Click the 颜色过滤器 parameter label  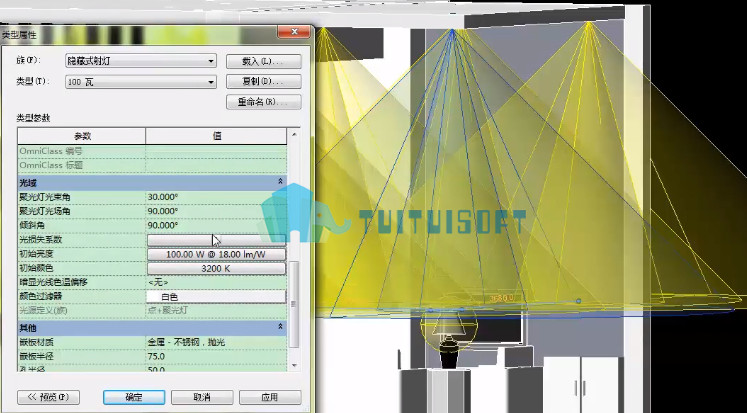click(x=40, y=297)
